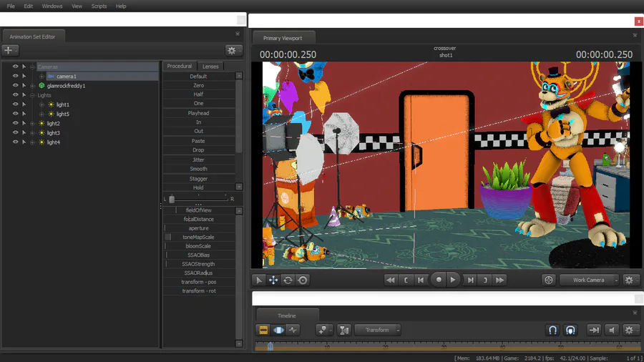Switch to the Procedural tab

tap(180, 66)
